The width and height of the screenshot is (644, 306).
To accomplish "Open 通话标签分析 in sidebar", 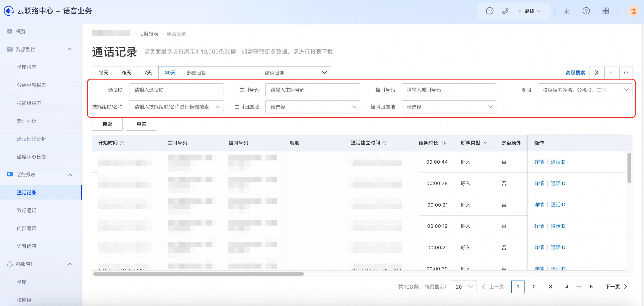I will point(31,139).
